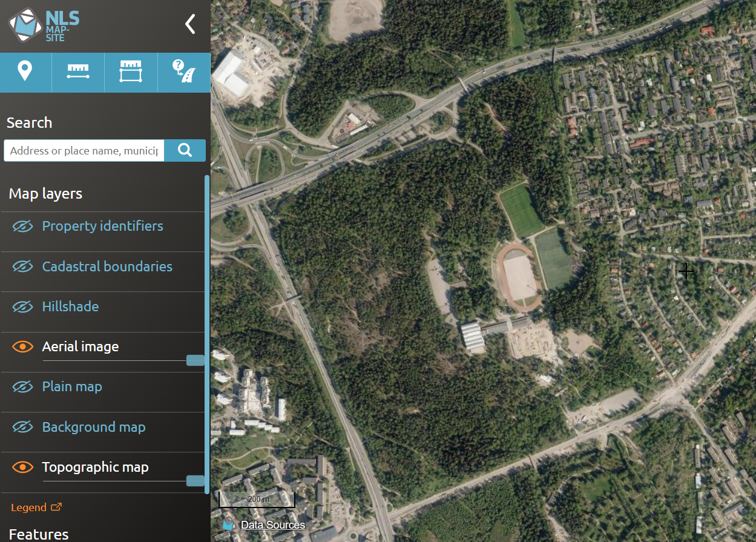The width and height of the screenshot is (756, 542).
Task: Click the Features heading
Action: click(x=39, y=534)
